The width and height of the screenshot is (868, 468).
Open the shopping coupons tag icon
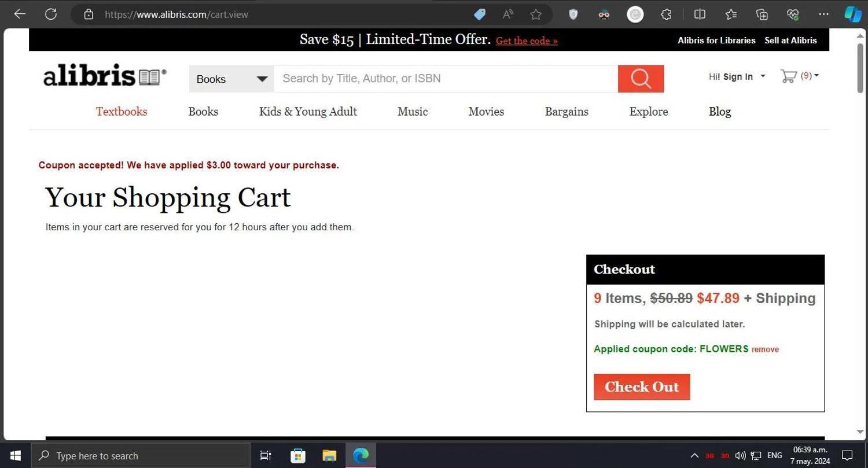480,14
